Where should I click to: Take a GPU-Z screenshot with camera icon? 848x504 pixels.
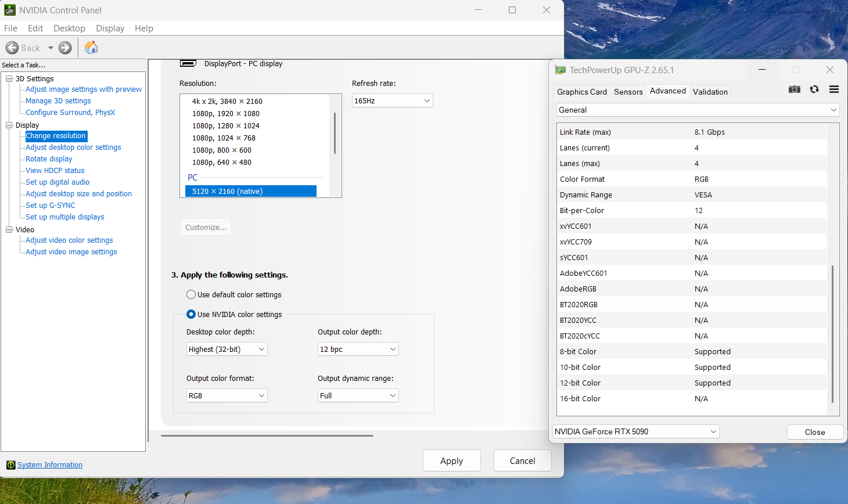pos(795,89)
